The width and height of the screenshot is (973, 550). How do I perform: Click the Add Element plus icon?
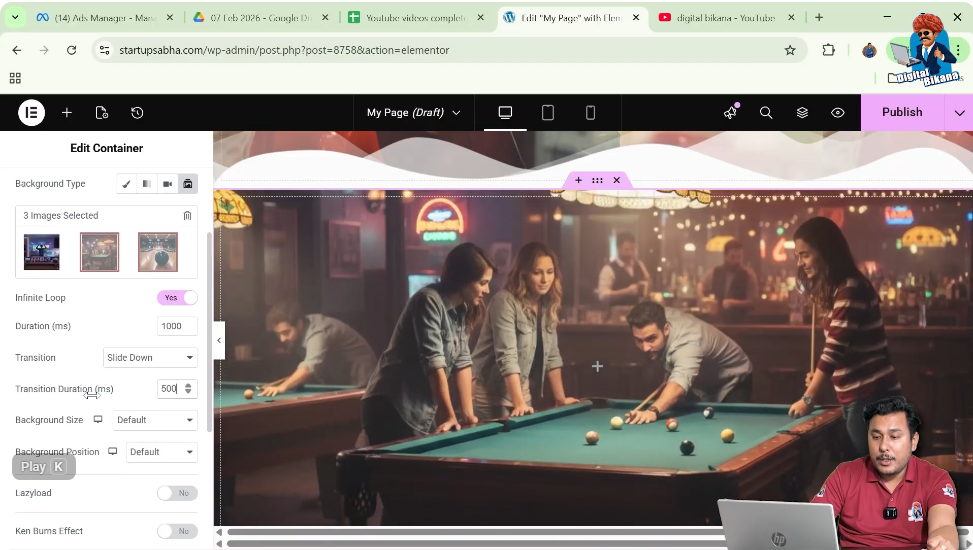pos(67,113)
